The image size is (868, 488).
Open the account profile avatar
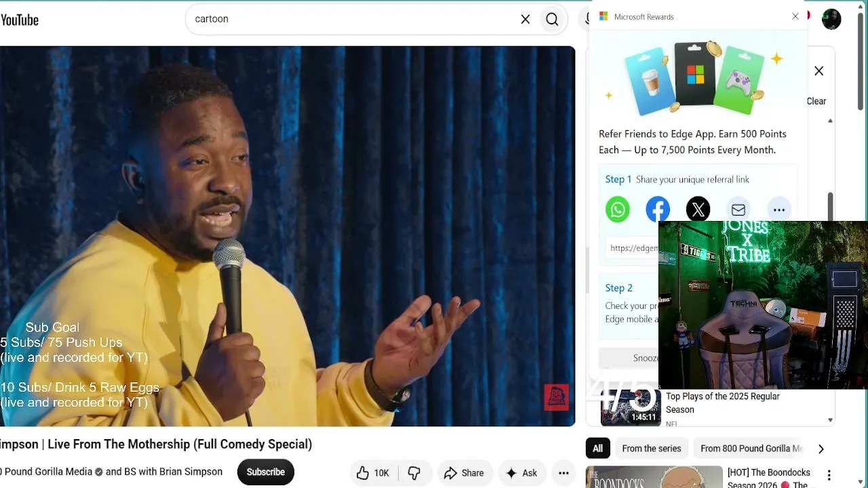[831, 19]
